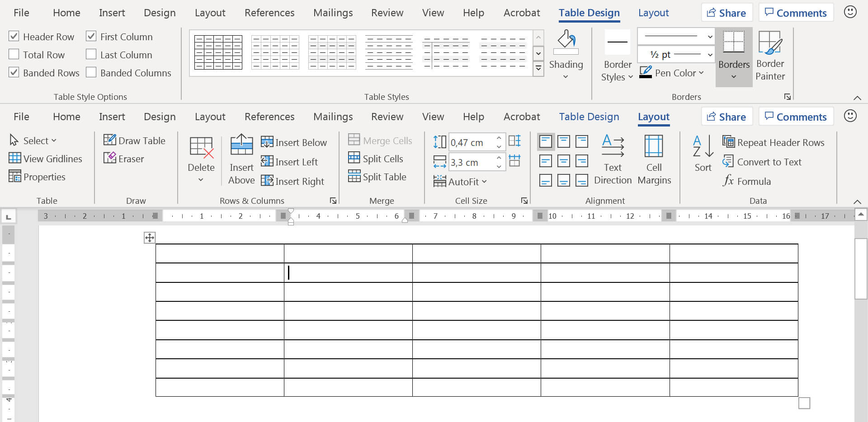Select the first table style thumbnail with full grid
Screen dimensions: 868x422
coord(218,52)
